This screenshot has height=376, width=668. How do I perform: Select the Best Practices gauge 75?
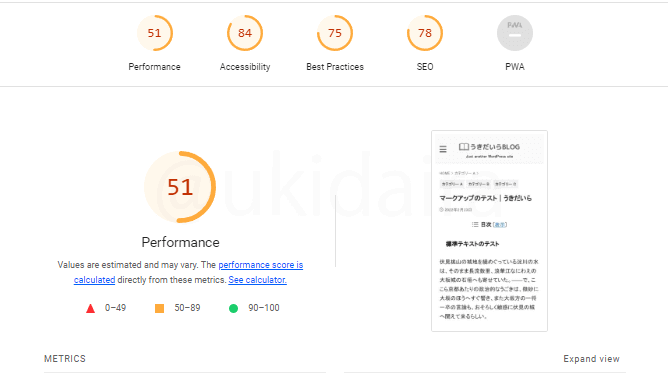[335, 33]
